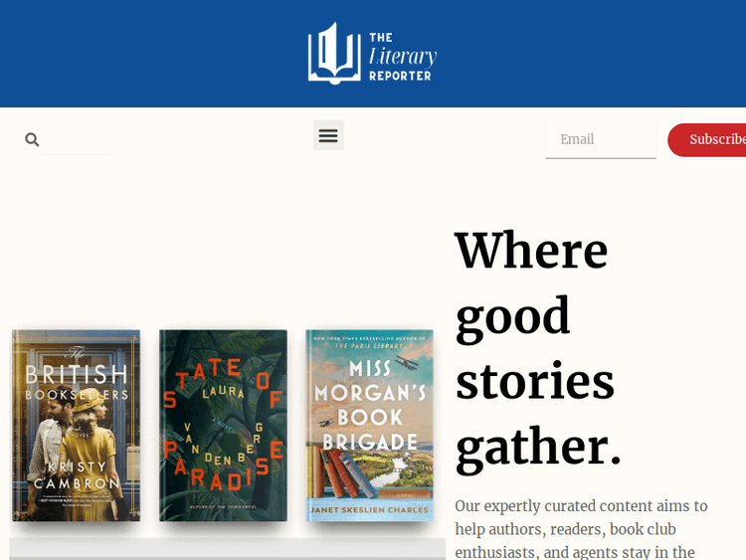Image resolution: width=746 pixels, height=560 pixels.
Task: Select the State of Paradise book cover
Action: click(x=223, y=425)
